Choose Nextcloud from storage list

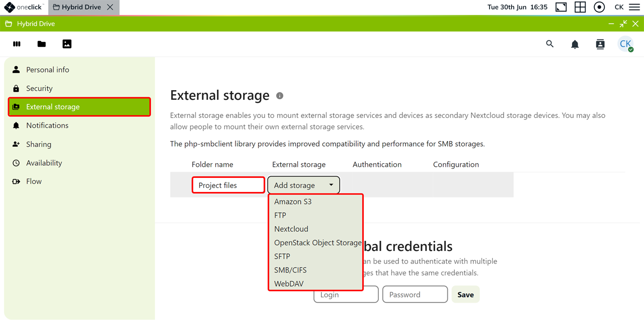315,229
